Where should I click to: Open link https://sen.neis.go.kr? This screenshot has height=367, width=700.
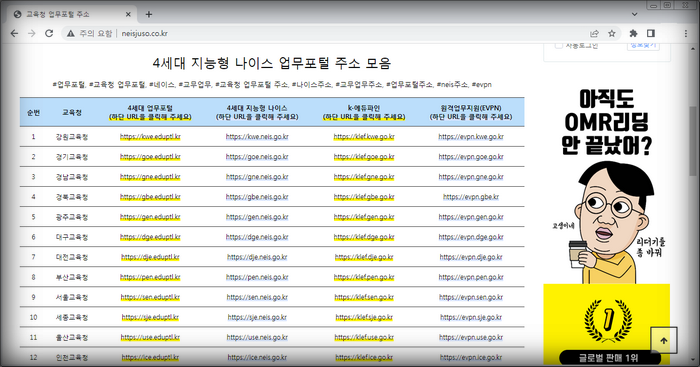coord(257,297)
